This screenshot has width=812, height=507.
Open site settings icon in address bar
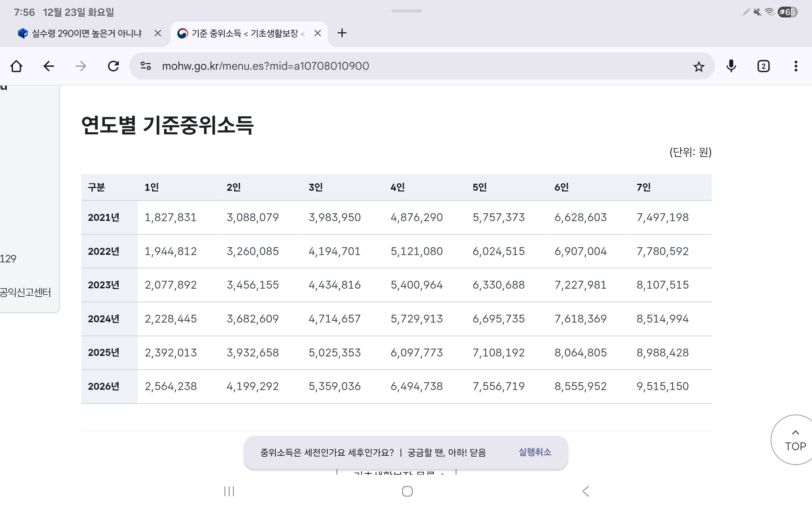click(x=146, y=66)
